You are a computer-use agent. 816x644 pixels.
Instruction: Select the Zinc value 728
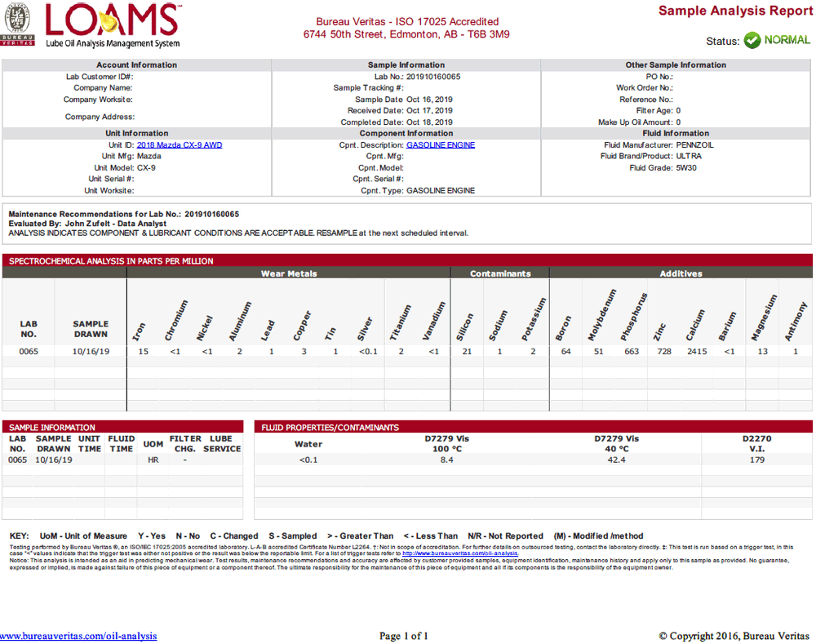[664, 352]
